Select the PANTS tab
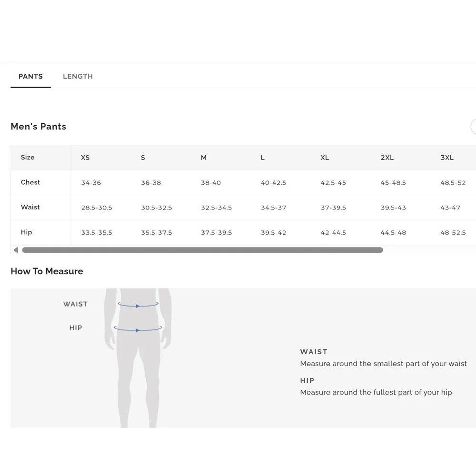 pos(30,76)
